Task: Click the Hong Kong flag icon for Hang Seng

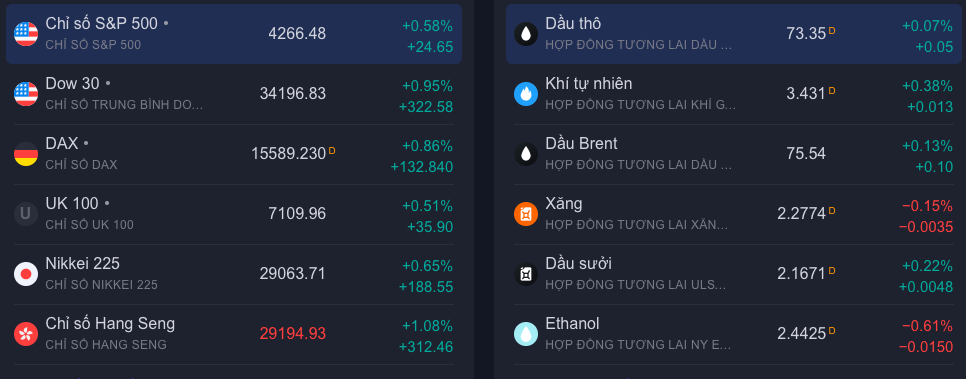Action: 26,334
